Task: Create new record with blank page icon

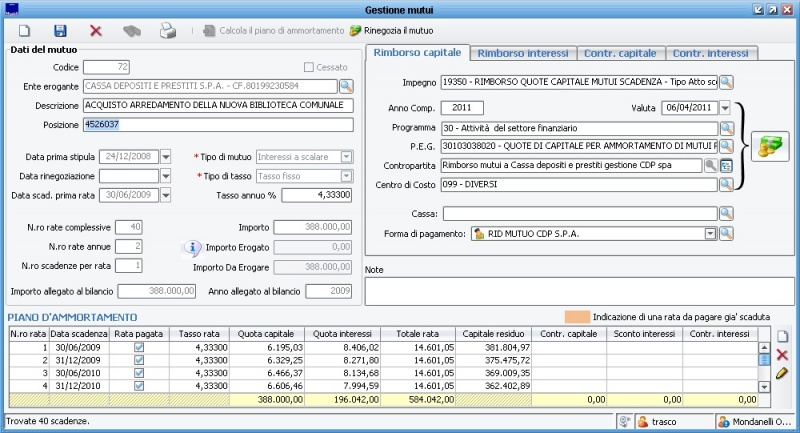Action: click(25, 31)
